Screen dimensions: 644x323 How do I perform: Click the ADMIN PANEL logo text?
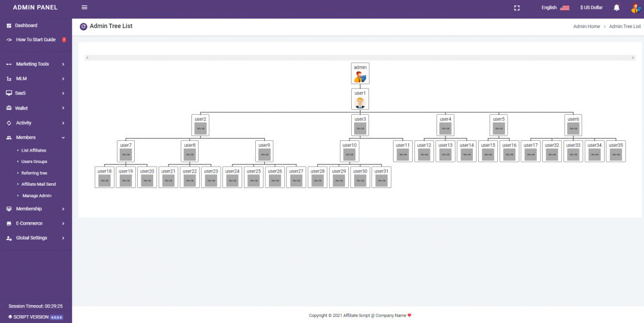[35, 7]
